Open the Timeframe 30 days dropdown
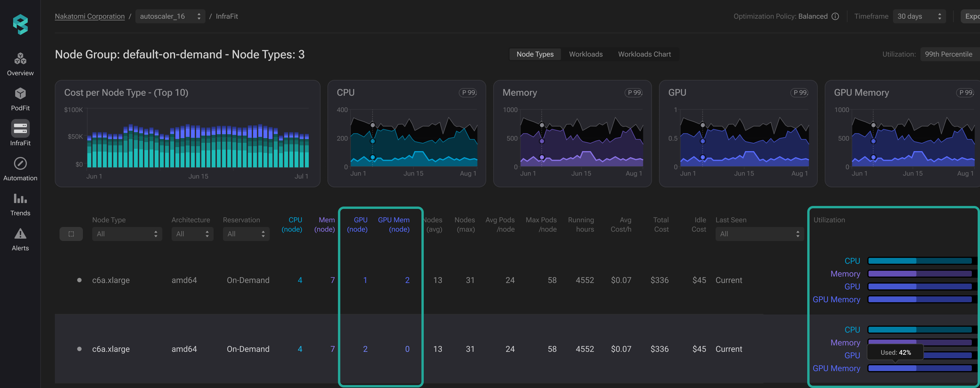Viewport: 980px width, 388px height. coord(919,16)
